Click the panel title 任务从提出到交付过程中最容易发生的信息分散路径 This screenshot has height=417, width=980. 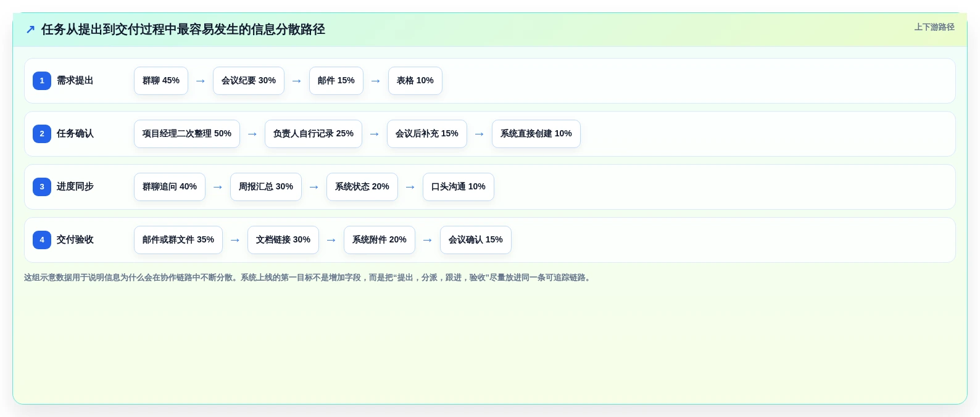183,30
